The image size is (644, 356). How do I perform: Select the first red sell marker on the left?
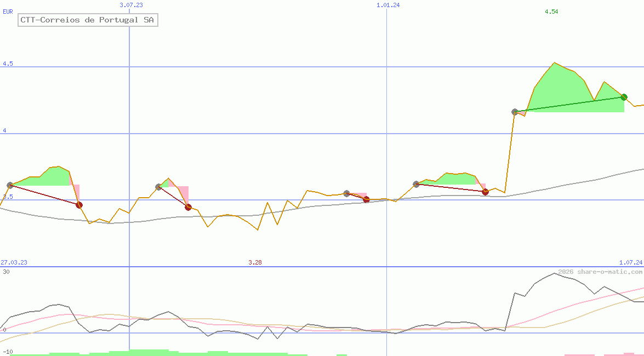click(x=79, y=204)
